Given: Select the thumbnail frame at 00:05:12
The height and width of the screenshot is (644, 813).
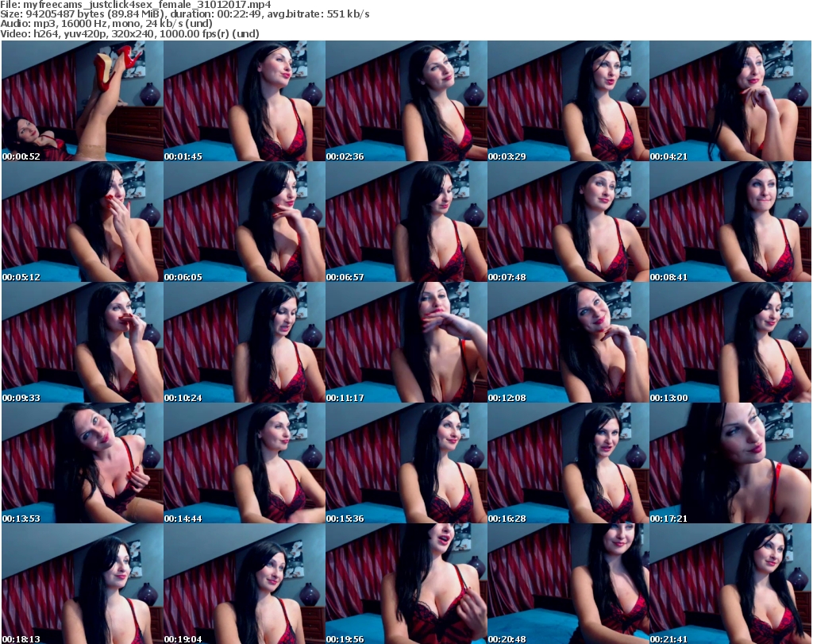Looking at the screenshot, I should (x=83, y=222).
